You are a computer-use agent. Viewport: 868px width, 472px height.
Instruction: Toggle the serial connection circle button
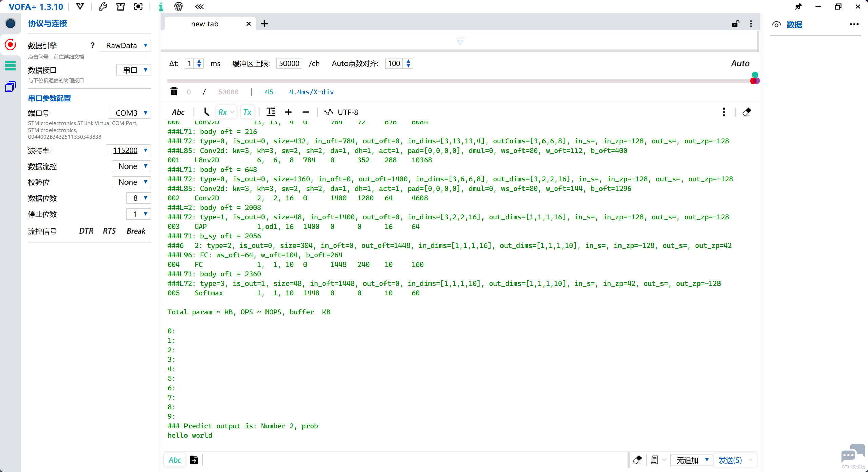click(x=11, y=24)
